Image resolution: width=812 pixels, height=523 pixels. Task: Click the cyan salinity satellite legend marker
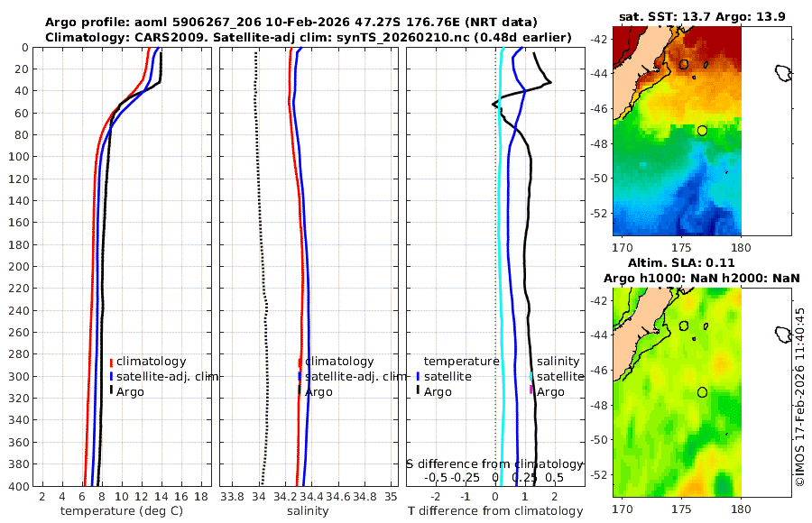pyautogui.click(x=531, y=376)
